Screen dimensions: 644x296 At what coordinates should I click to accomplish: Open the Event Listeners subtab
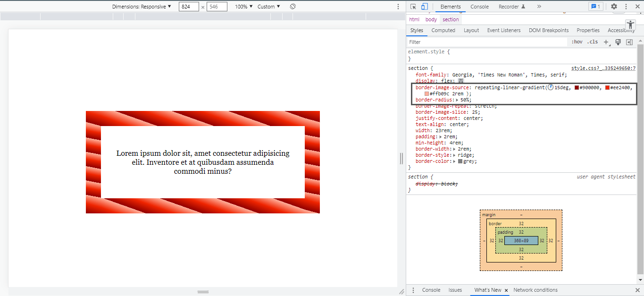pyautogui.click(x=504, y=30)
